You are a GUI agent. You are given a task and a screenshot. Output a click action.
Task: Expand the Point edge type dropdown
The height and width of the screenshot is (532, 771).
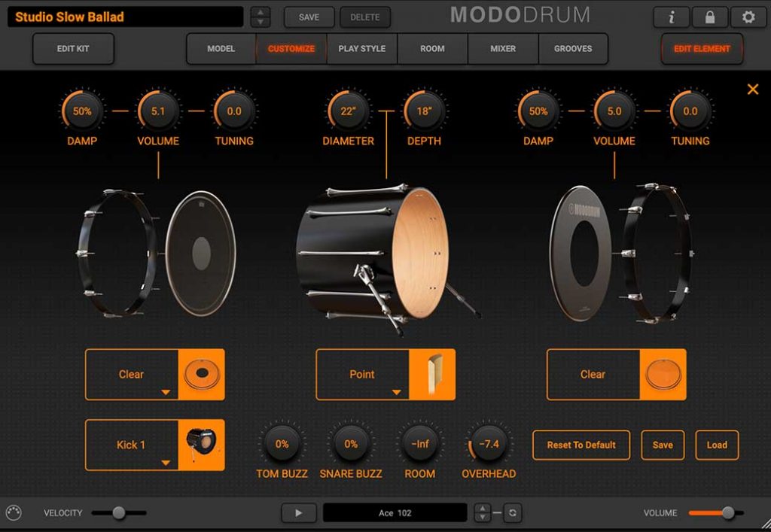point(363,375)
